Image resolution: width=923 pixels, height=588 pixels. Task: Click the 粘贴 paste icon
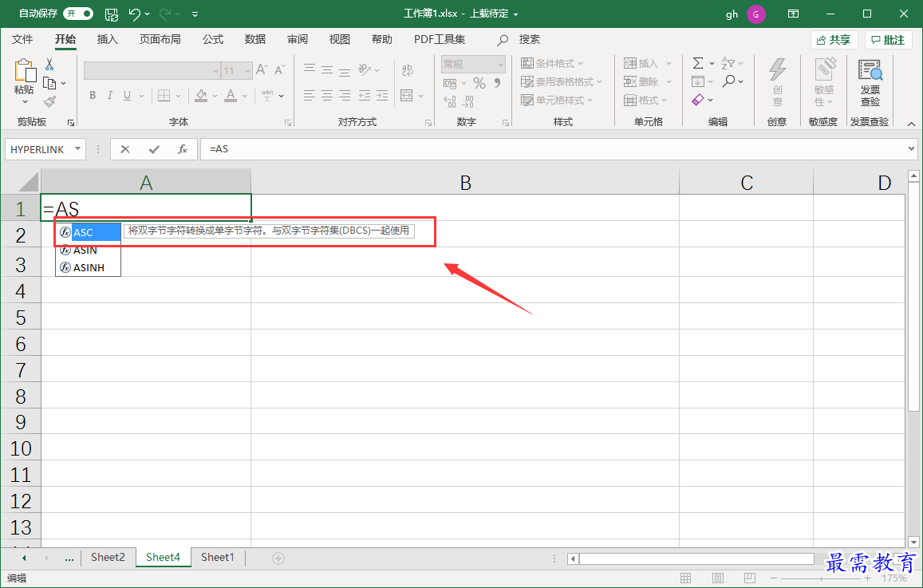coord(24,70)
